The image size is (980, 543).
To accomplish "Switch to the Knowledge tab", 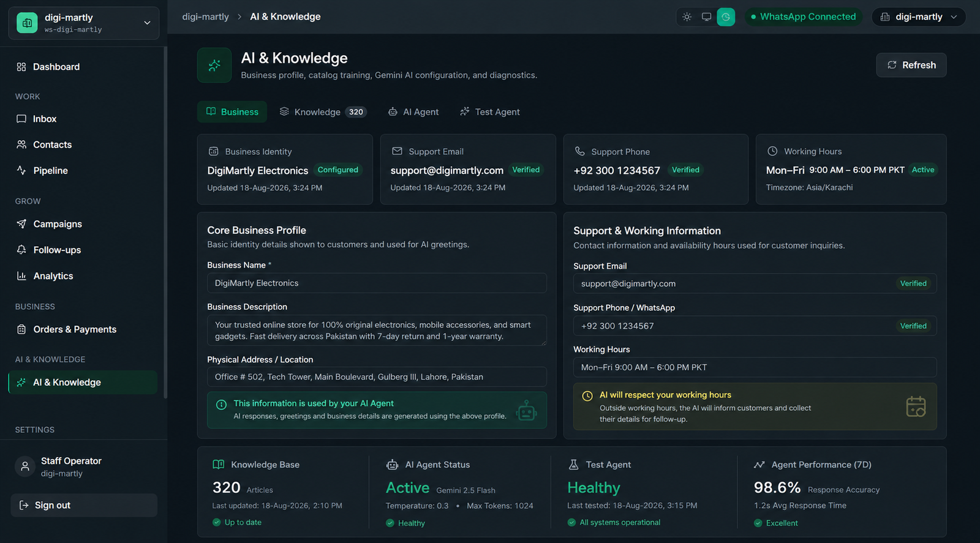I will pyautogui.click(x=322, y=111).
